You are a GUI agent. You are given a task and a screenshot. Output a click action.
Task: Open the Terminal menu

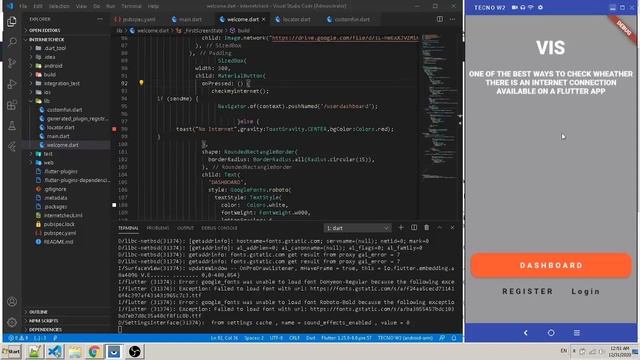[x=131, y=6]
